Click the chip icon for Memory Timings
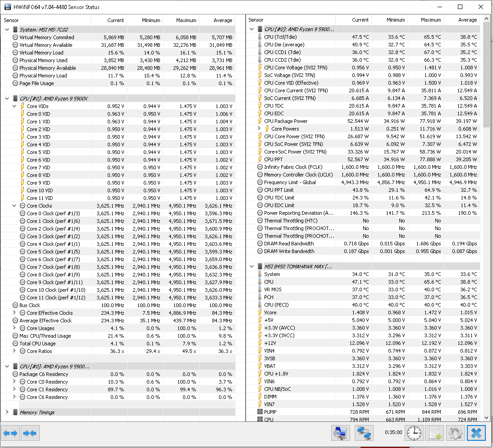This screenshot has width=493, height=448. click(15, 412)
